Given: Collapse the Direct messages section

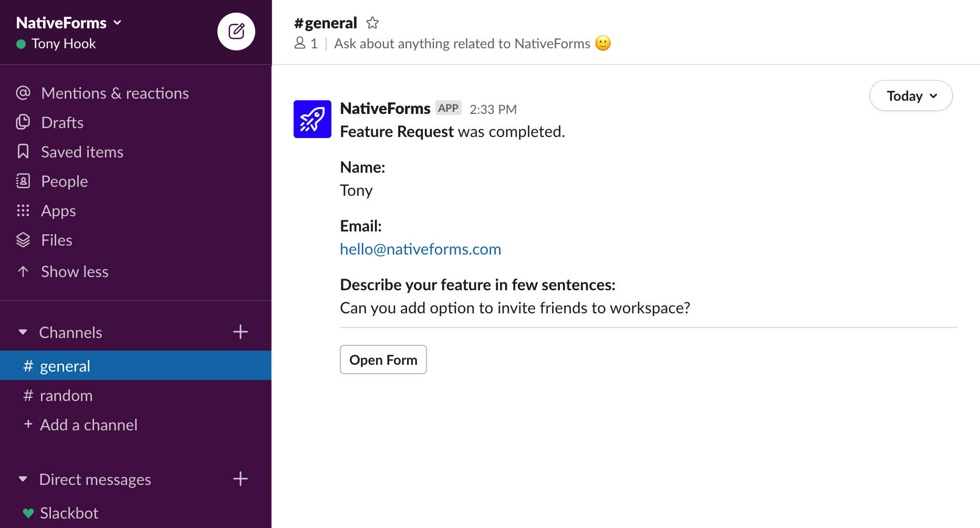Looking at the screenshot, I should click(23, 479).
